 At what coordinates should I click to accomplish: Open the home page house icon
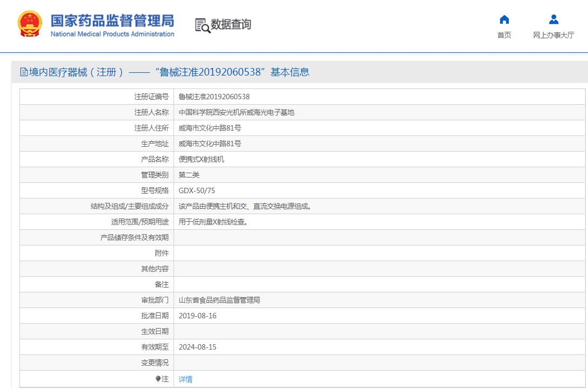504,19
